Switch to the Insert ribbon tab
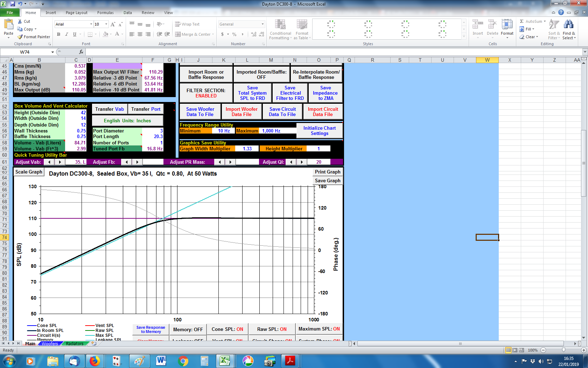Image resolution: width=588 pixels, height=368 pixels. coord(51,13)
